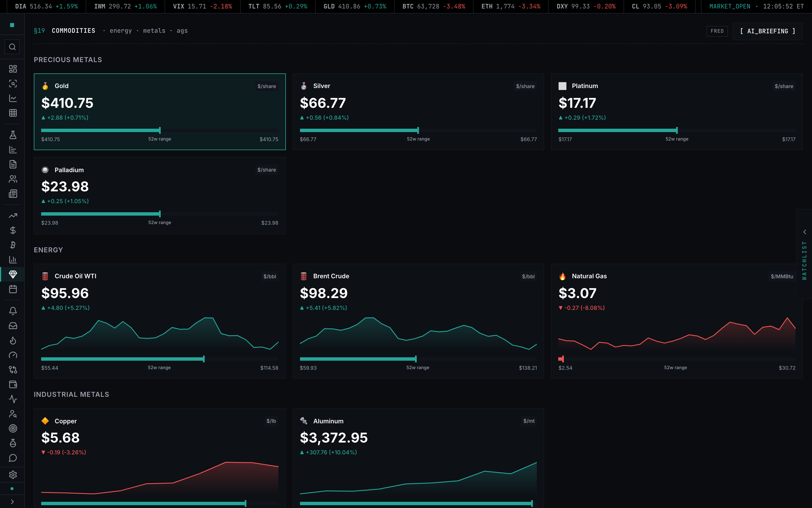Open the Bitcoin crypto icon
Viewport: 812px width, 508px height.
pyautogui.click(x=13, y=245)
